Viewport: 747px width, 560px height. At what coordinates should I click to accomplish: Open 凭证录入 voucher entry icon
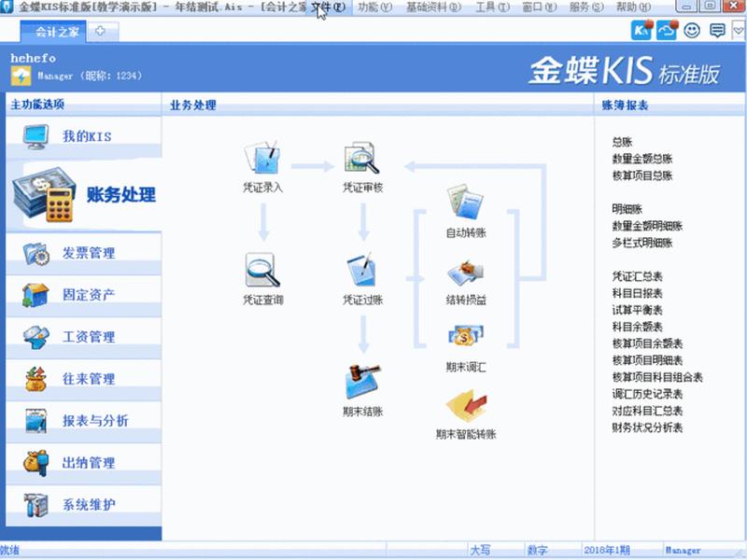pos(262,158)
